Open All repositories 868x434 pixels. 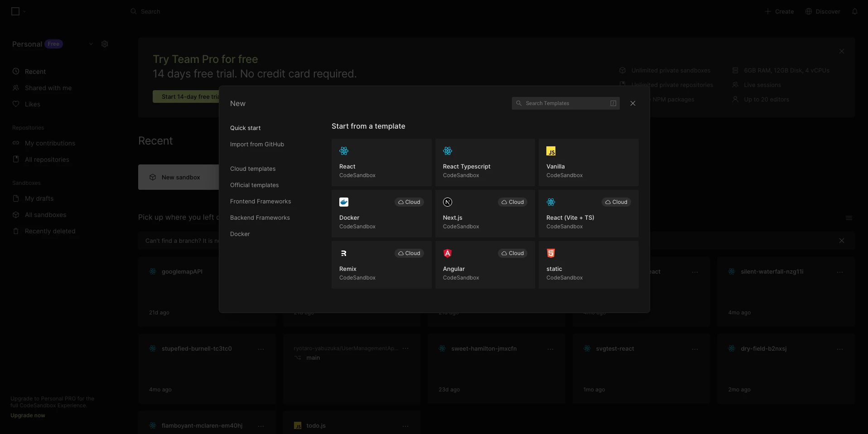pyautogui.click(x=47, y=159)
